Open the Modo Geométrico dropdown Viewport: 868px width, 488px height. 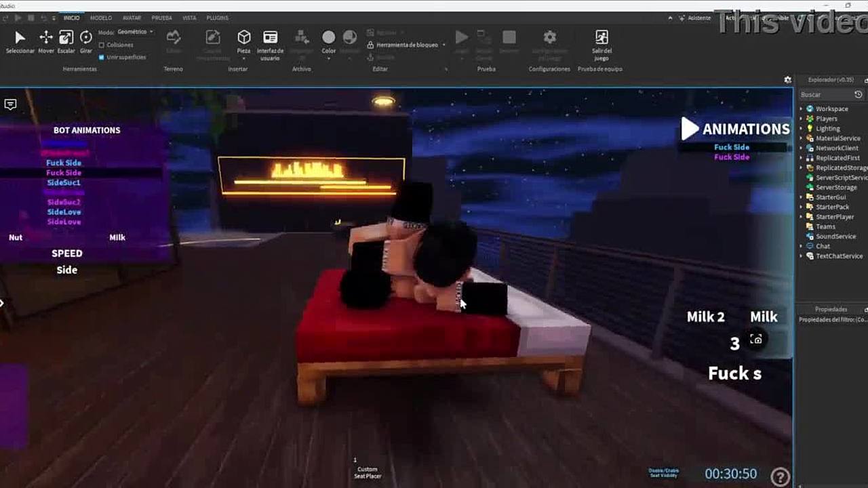coord(134,32)
